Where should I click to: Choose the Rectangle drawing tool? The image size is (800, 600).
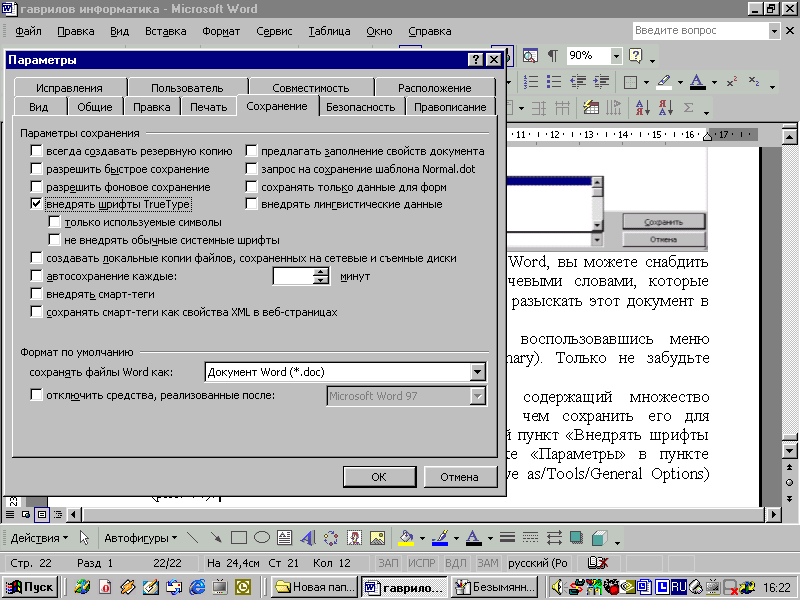click(x=239, y=538)
